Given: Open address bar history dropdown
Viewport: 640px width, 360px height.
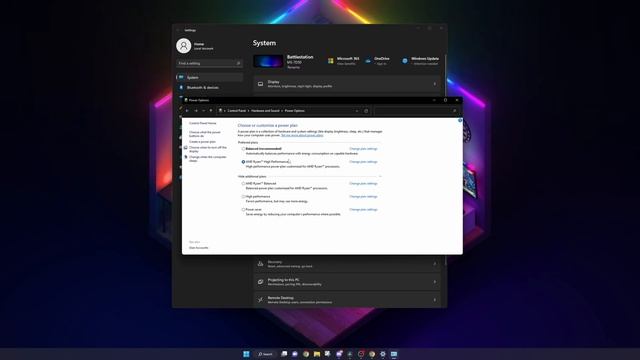Looking at the screenshot, I should (357, 111).
